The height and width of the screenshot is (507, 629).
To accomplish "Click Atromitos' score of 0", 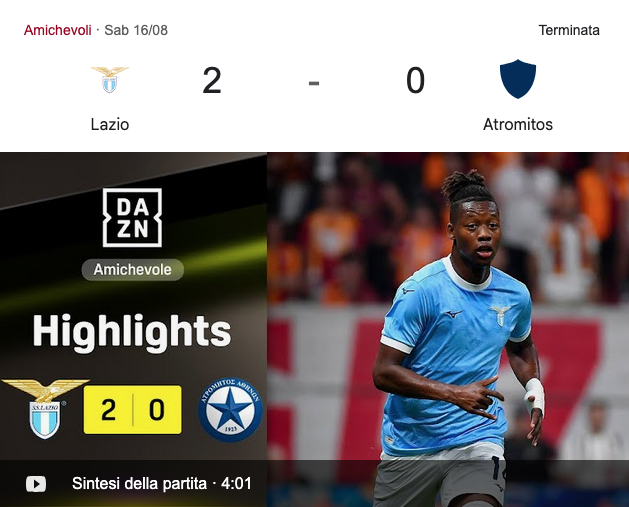I will 415,81.
